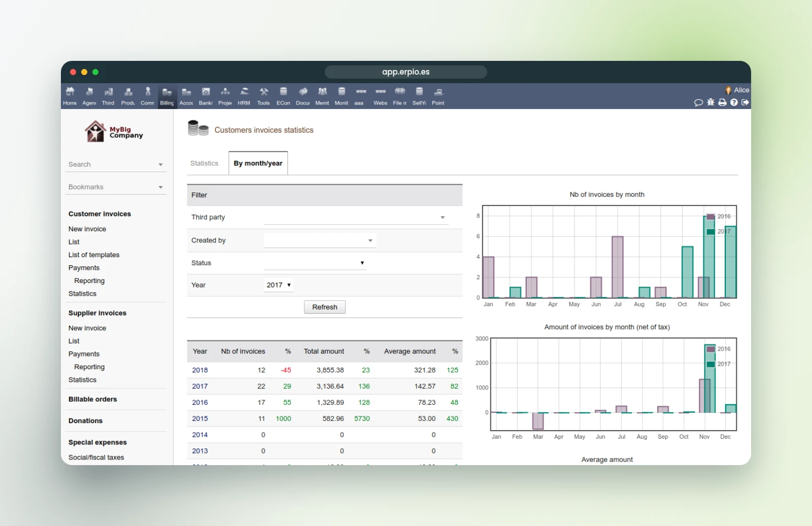
Task: Open Statistics under Supplier invoices
Action: (x=82, y=380)
